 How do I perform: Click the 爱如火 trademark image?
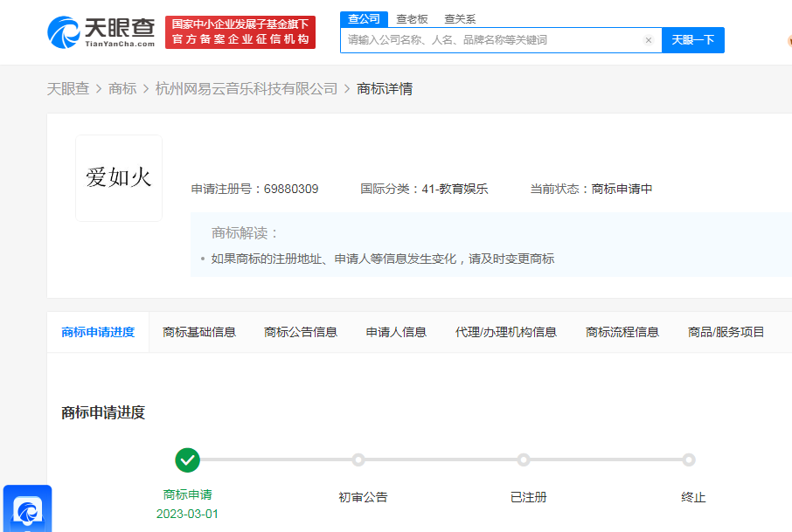click(x=119, y=178)
